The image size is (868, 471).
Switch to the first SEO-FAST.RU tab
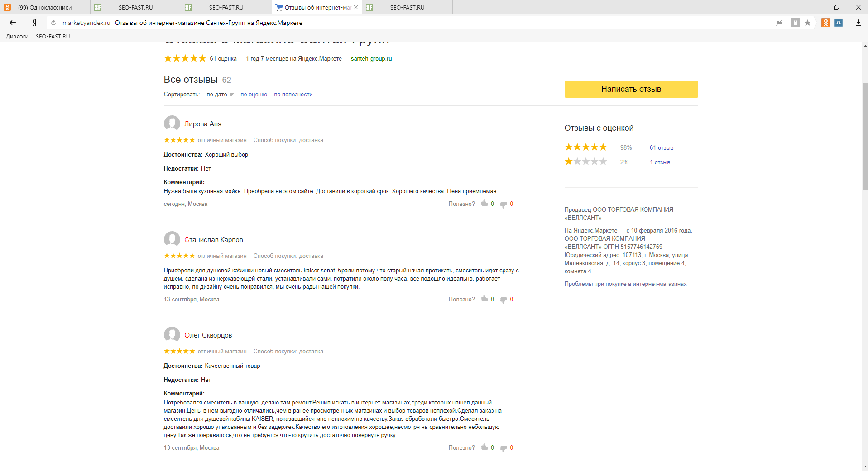pos(135,7)
